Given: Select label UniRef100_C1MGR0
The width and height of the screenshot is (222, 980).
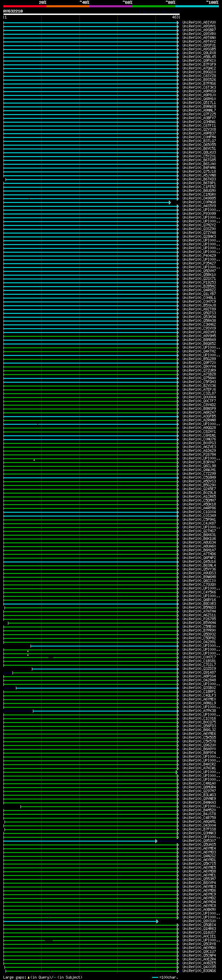Looking at the screenshot, I should tap(199, 194).
